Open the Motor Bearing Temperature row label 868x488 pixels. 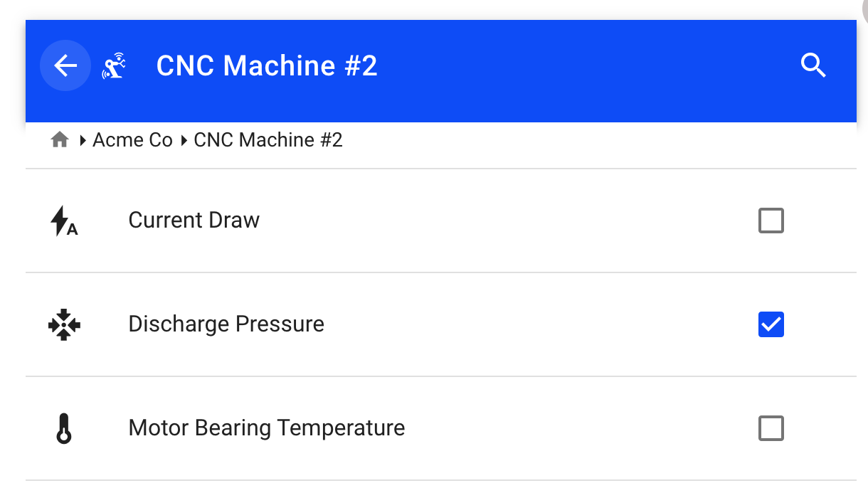pos(267,428)
